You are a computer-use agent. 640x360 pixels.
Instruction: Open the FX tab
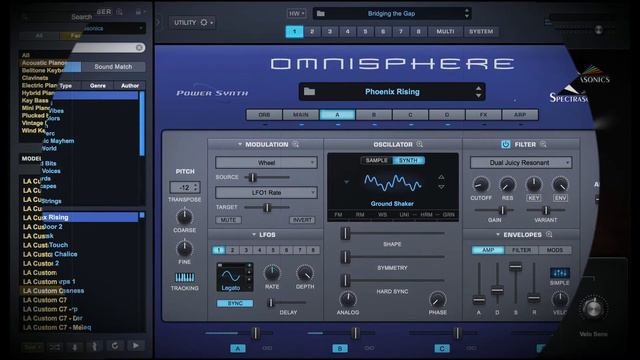483,115
